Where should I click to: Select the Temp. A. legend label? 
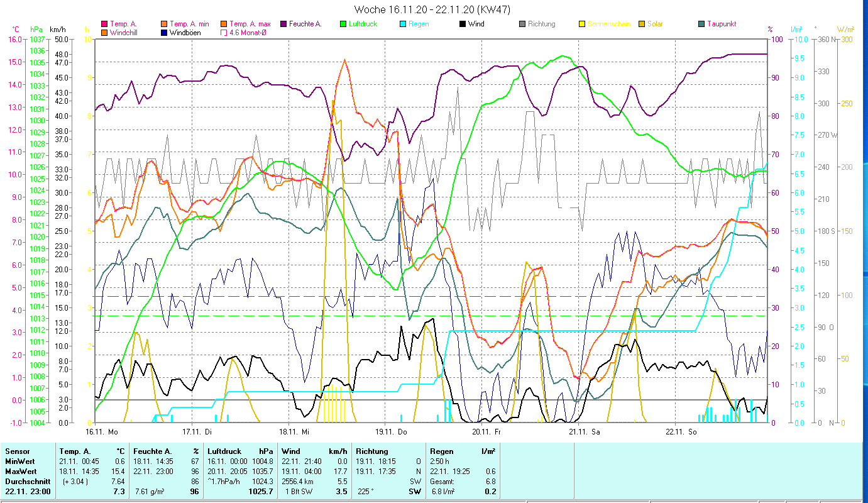(x=123, y=24)
